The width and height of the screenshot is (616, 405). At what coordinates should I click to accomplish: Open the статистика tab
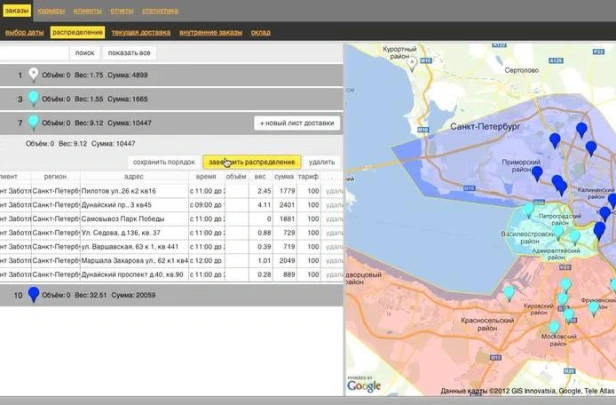coord(160,10)
